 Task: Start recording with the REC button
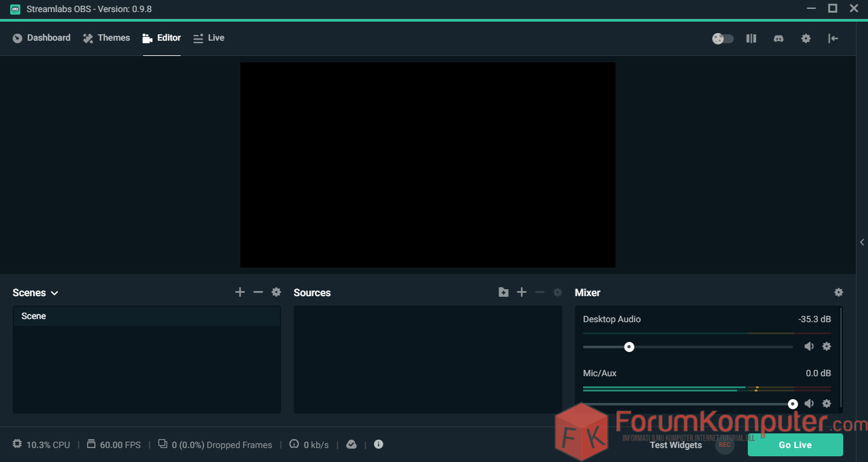coord(725,445)
